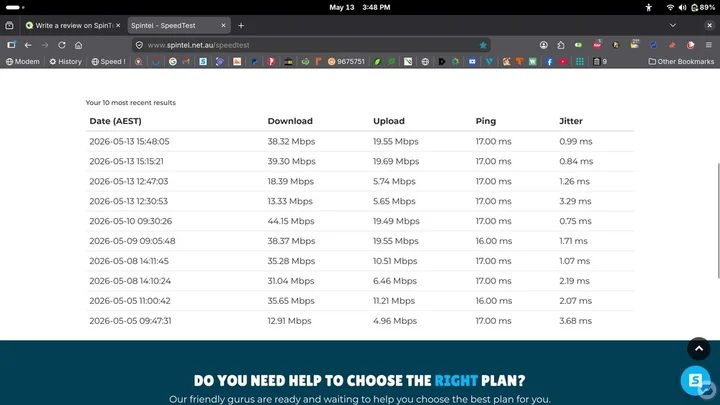Open the teal grid bookmark icon

580,62
